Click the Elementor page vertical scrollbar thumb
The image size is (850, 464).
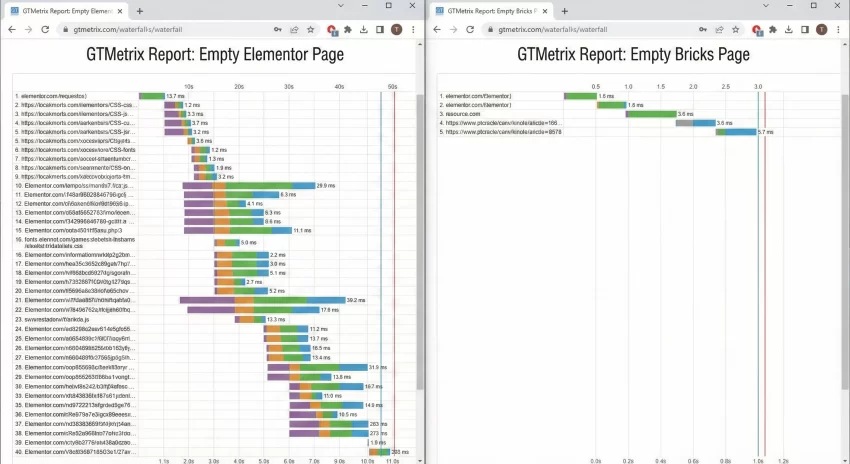[420, 242]
